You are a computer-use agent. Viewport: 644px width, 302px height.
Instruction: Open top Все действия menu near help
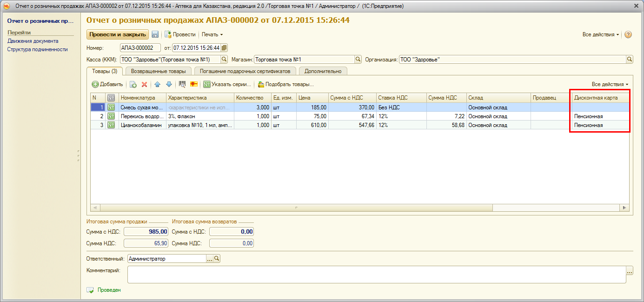(x=600, y=34)
